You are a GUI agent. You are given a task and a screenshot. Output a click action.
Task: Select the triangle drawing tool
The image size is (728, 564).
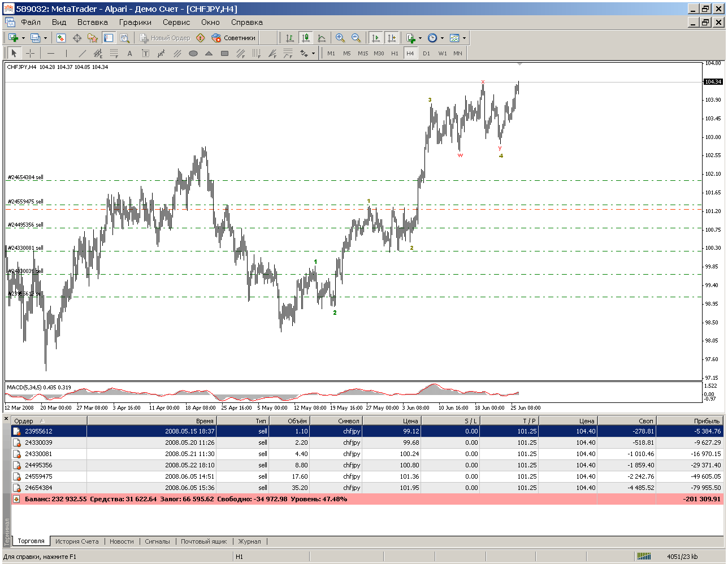click(x=209, y=53)
